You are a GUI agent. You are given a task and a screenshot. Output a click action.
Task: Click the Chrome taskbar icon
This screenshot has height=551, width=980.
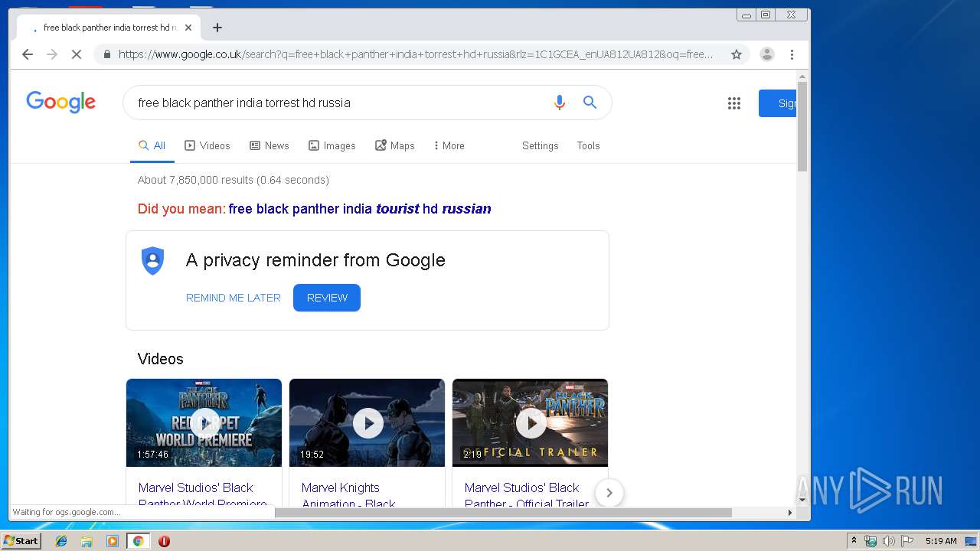[x=138, y=541]
